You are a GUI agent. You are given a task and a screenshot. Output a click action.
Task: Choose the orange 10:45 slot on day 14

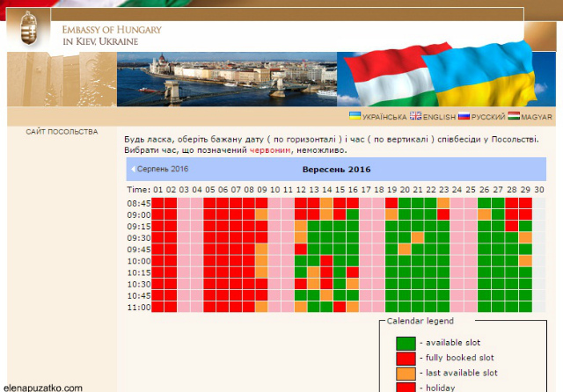326,295
